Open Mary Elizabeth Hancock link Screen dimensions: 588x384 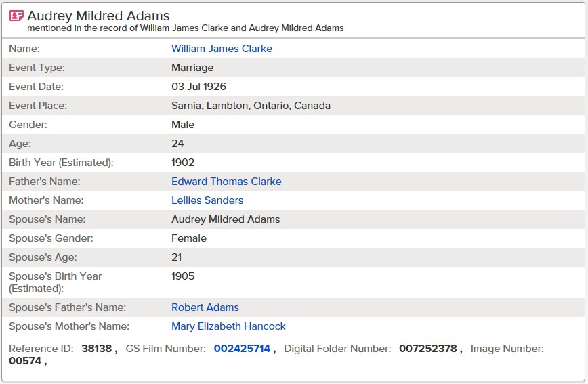[x=228, y=326]
